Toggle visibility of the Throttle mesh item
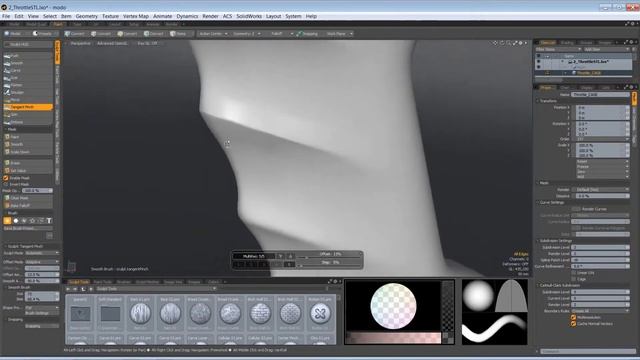The image size is (640, 360). coord(538,73)
